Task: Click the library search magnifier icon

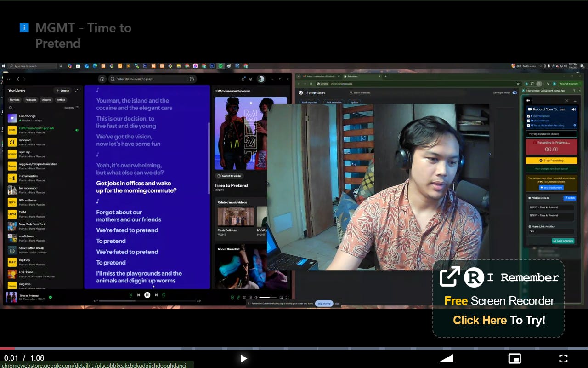Action: [11, 108]
